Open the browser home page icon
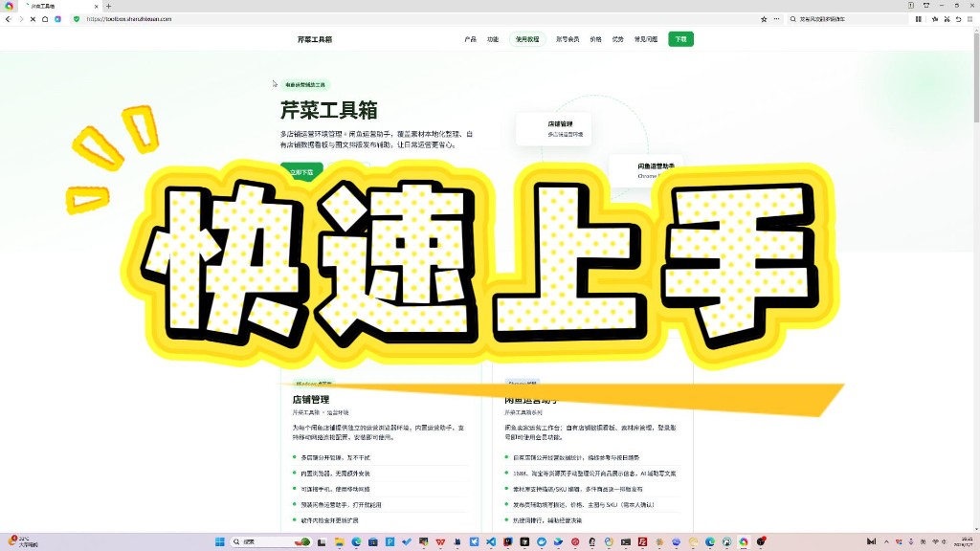 pos(45,19)
